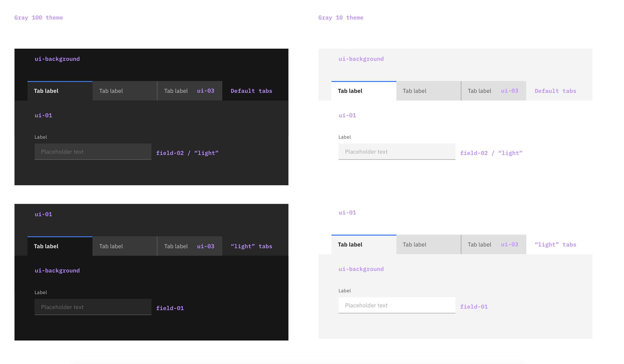624x364 pixels.
Task: Click the light tabs annotation in Gray 10 theme
Action: (x=555, y=244)
